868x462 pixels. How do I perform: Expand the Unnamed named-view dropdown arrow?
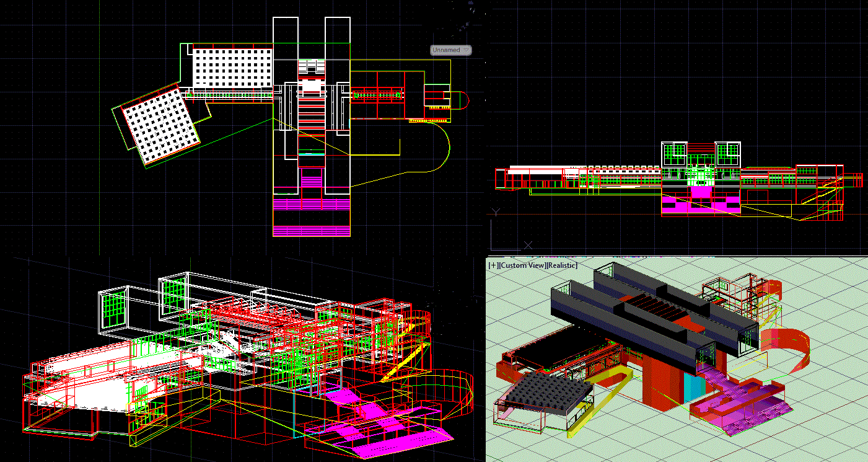tap(467, 50)
